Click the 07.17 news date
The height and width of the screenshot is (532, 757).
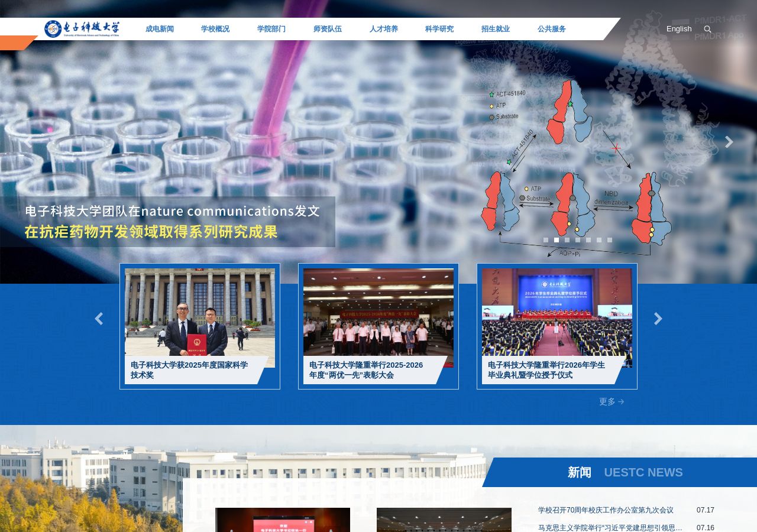(x=706, y=510)
